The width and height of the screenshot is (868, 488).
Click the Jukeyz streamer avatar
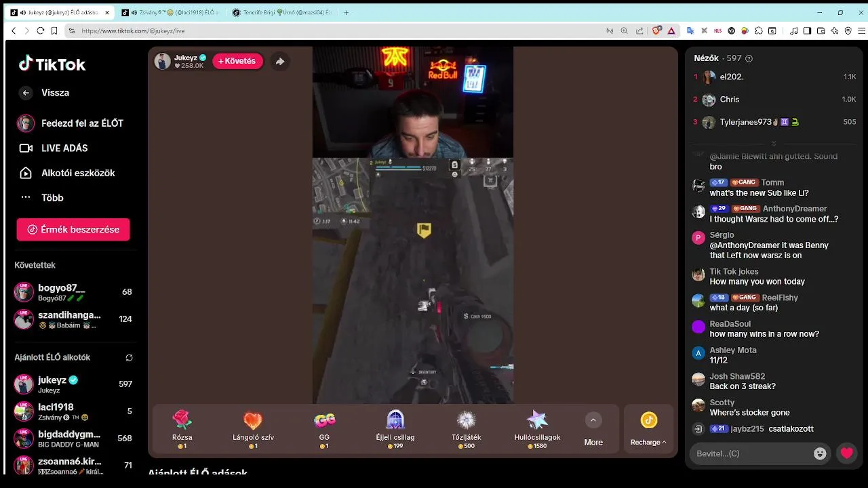point(162,61)
